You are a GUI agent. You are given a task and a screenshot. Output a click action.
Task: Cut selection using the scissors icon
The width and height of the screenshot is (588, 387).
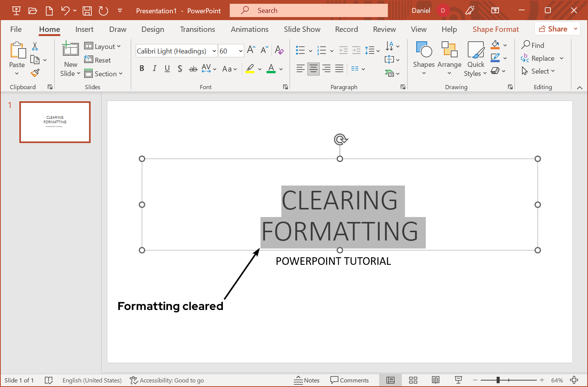(x=34, y=46)
